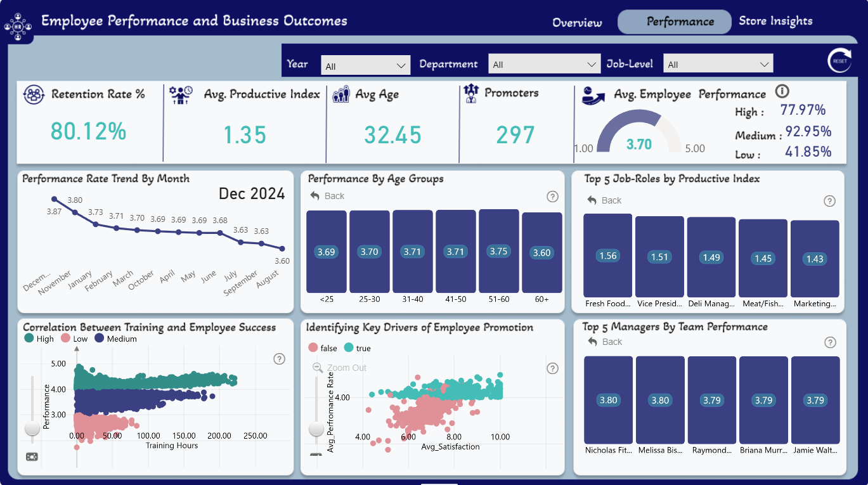Click the Zoom Out magnifier in promotion chart
868x485 pixels.
coord(318,368)
